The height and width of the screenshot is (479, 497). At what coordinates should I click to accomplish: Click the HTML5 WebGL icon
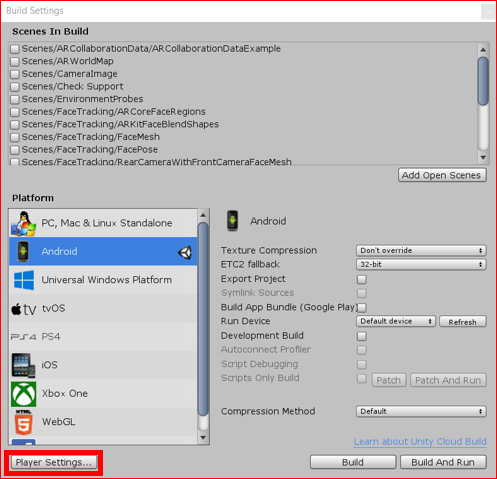click(x=24, y=422)
